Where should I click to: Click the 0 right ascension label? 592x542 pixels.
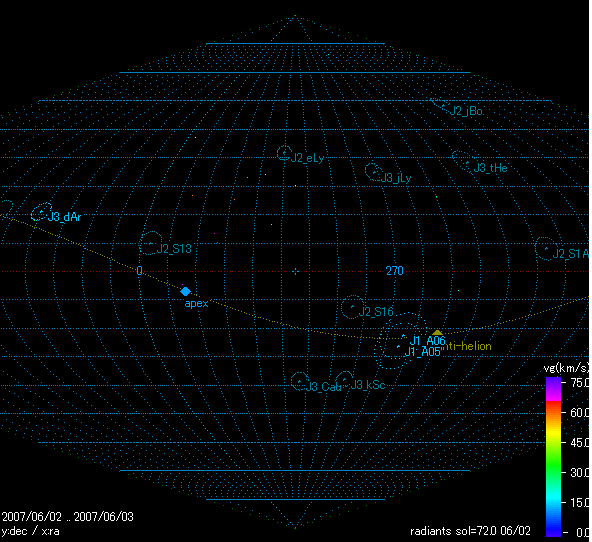(x=139, y=271)
